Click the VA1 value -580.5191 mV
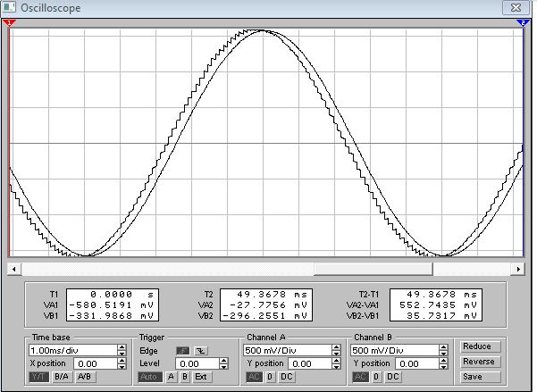This screenshot has width=537, height=392. (x=112, y=305)
